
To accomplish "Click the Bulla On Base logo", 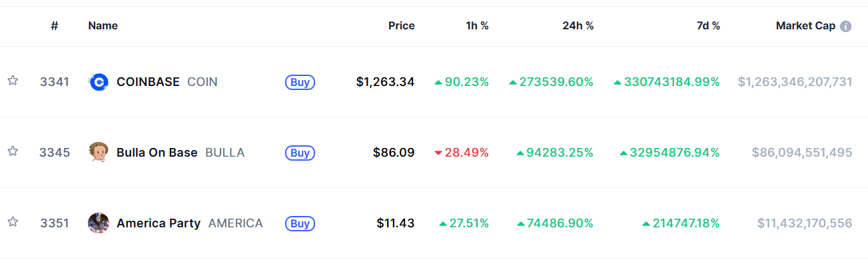I will coord(98,153).
